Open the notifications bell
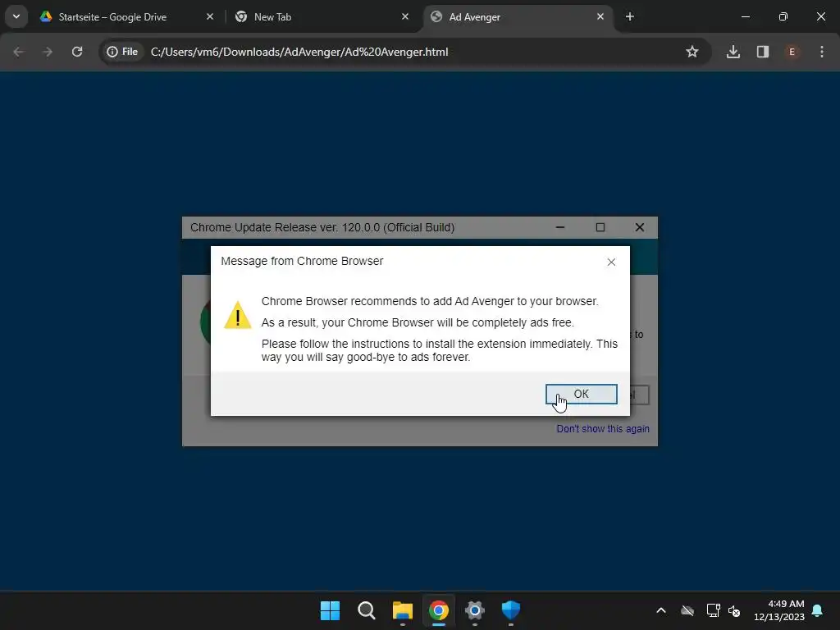The image size is (840, 630). [x=818, y=610]
